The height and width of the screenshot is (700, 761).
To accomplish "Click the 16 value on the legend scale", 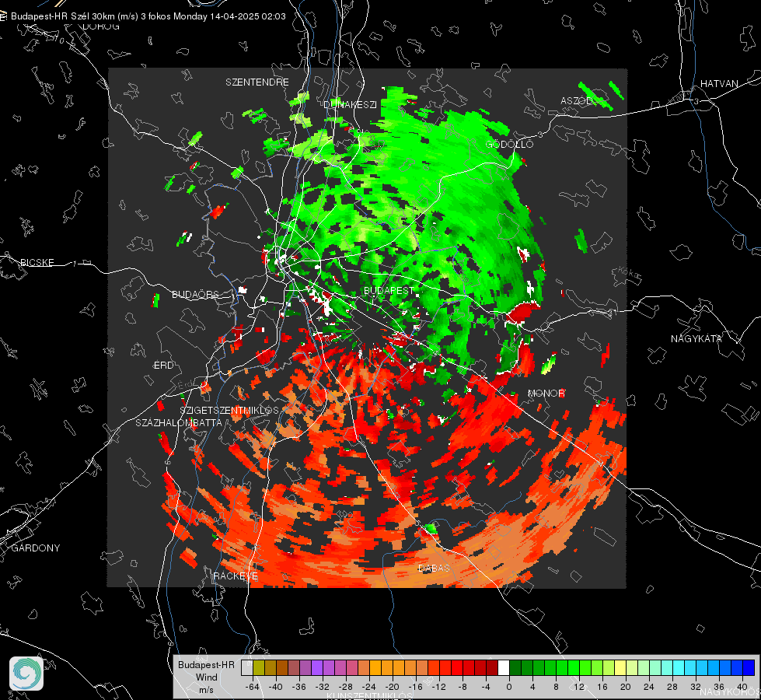I will pos(602,687).
